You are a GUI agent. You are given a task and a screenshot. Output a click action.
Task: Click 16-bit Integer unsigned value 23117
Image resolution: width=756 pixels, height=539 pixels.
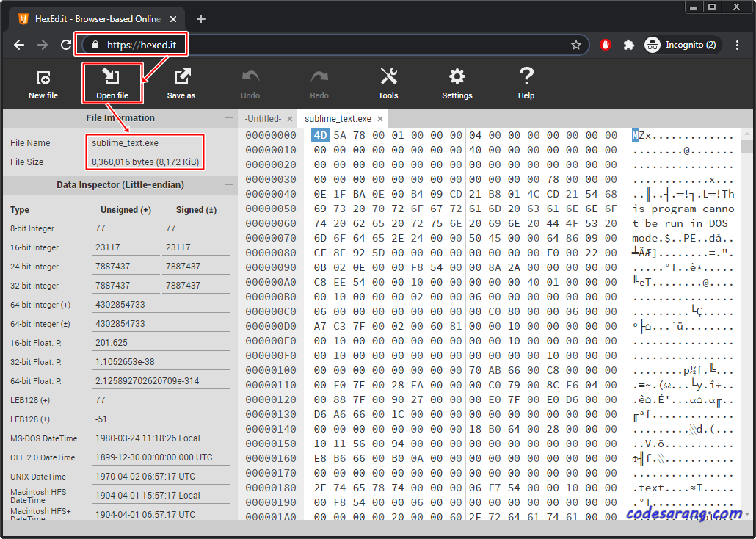(x=126, y=247)
